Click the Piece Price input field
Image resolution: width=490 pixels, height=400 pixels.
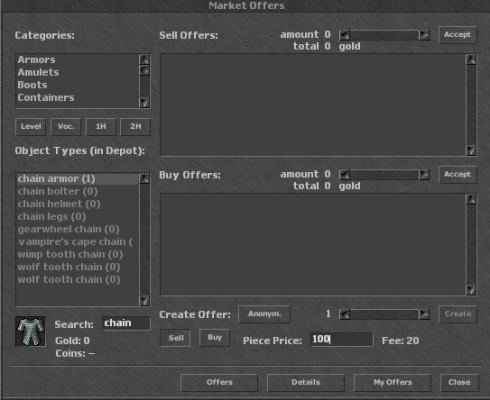point(342,340)
